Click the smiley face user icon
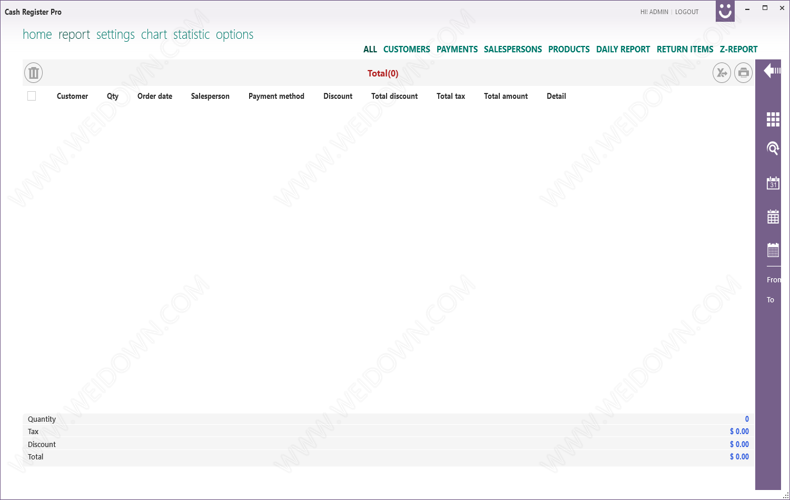This screenshot has height=500, width=790. pyautogui.click(x=725, y=11)
